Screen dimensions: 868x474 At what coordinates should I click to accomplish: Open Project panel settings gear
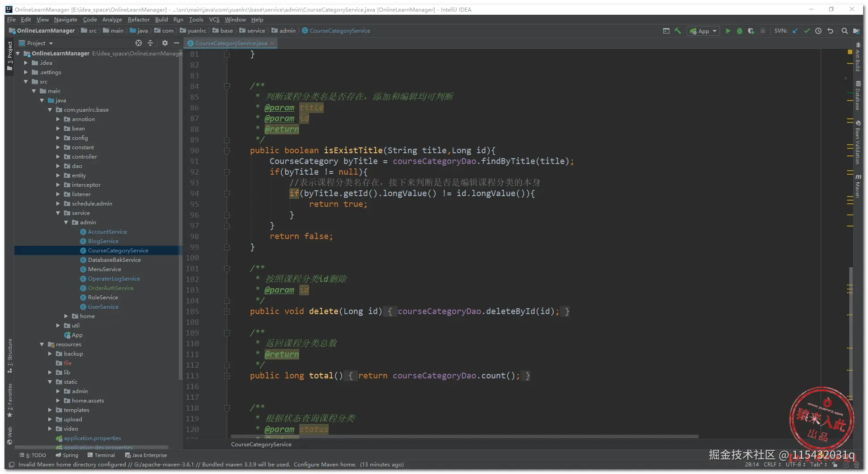click(165, 43)
